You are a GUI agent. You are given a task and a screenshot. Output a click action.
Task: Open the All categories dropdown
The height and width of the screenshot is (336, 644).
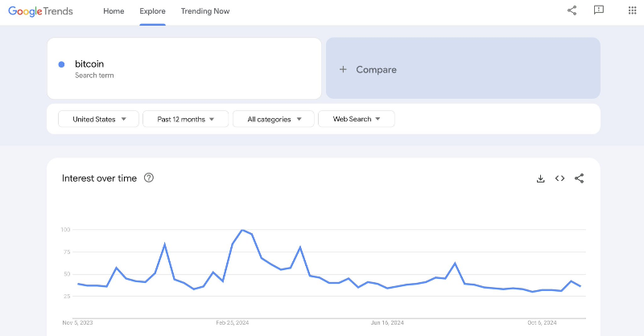(x=274, y=119)
